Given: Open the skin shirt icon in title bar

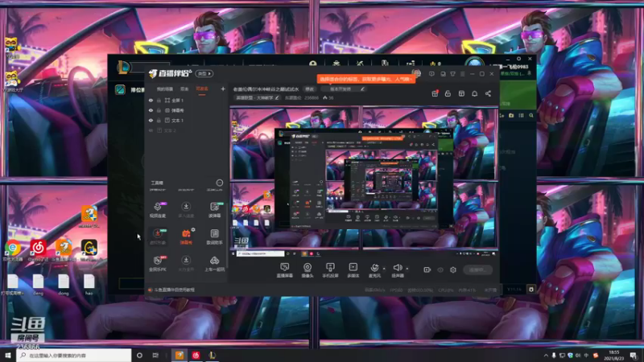Looking at the screenshot, I should 452,74.
